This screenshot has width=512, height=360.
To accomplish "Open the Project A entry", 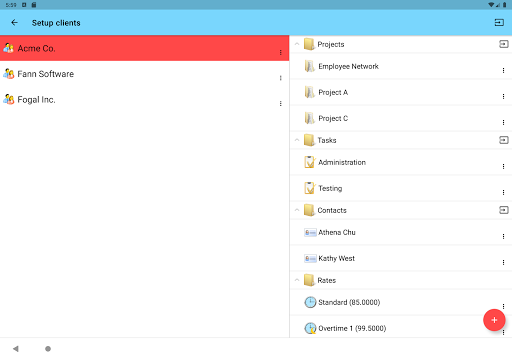I will coord(401,92).
